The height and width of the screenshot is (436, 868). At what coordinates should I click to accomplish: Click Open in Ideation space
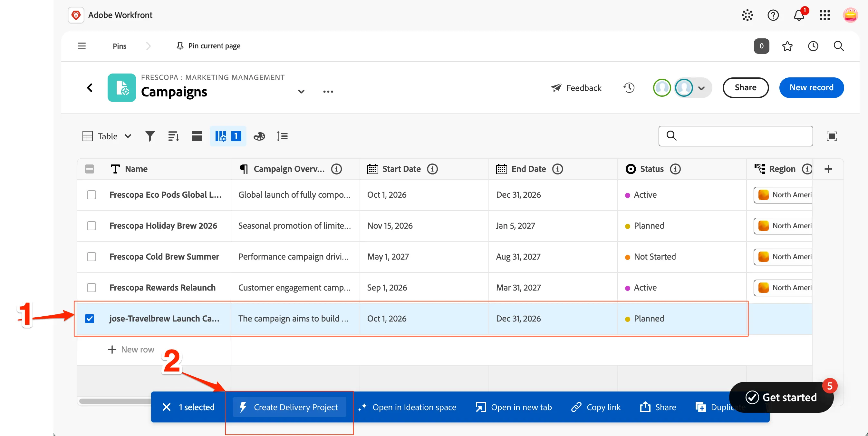(x=407, y=407)
